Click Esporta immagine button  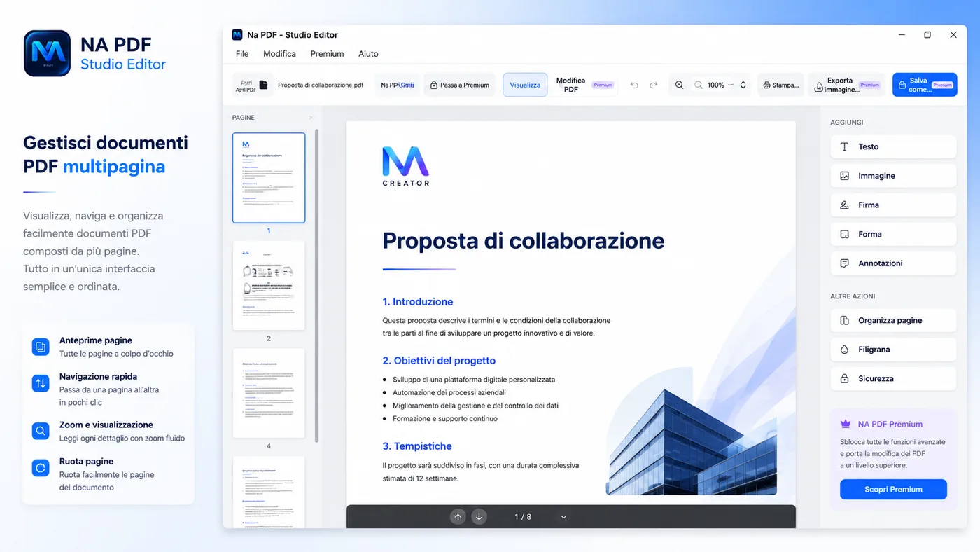point(848,85)
